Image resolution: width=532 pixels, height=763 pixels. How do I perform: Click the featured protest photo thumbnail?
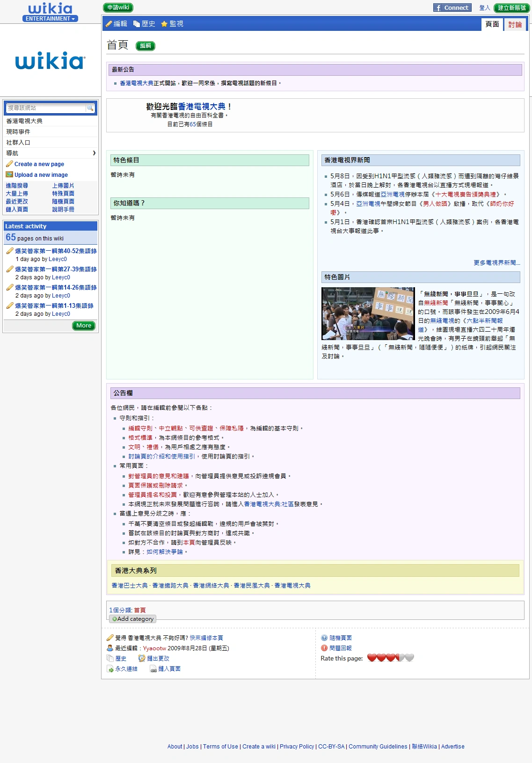(x=368, y=313)
